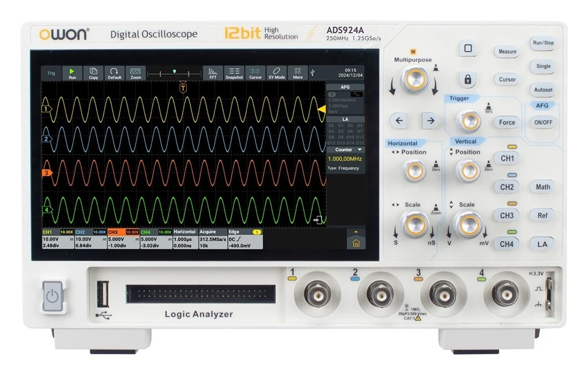Screen dimensions: 588x374
Task: Select channel 1 ground marker on waveform
Action: (x=47, y=109)
